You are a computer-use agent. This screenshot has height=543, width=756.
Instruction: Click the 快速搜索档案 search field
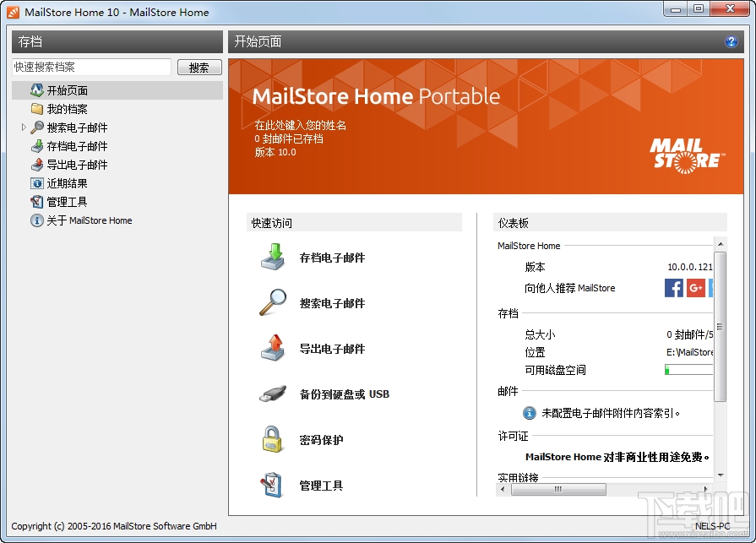[91, 67]
